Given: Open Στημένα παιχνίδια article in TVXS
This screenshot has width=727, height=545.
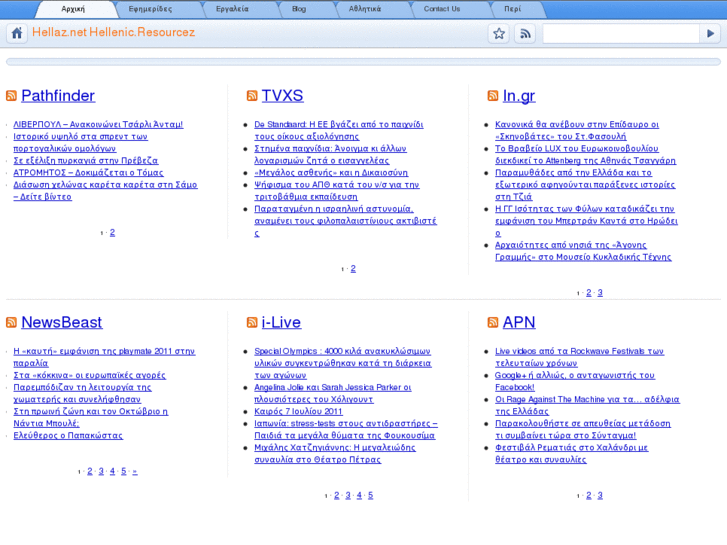Looking at the screenshot, I should tap(331, 154).
